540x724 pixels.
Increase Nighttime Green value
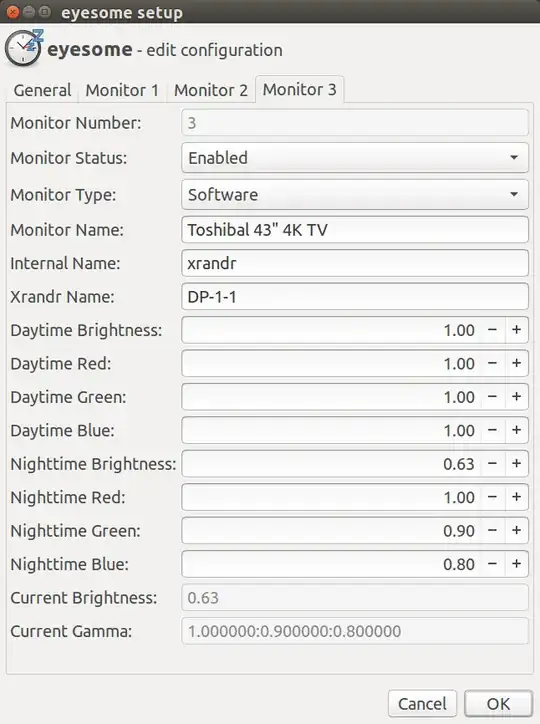point(516,531)
